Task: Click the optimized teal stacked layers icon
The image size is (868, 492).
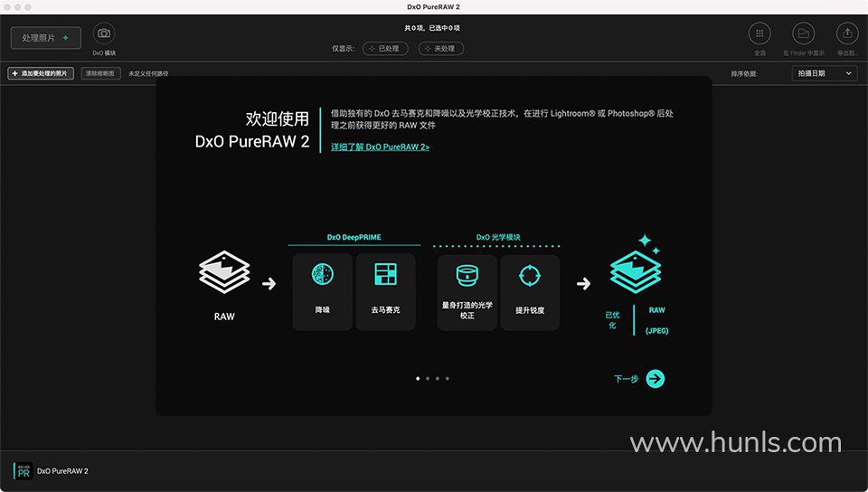Action: (636, 271)
